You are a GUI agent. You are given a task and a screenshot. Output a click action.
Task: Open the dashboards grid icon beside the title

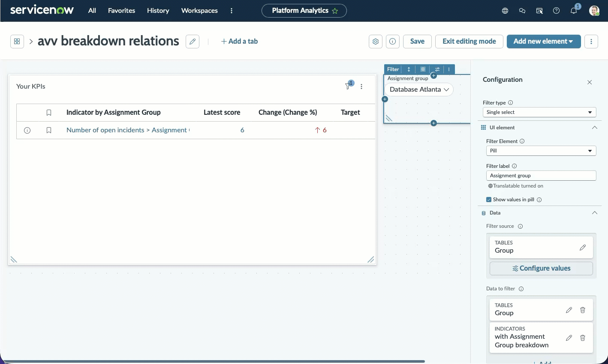[17, 42]
